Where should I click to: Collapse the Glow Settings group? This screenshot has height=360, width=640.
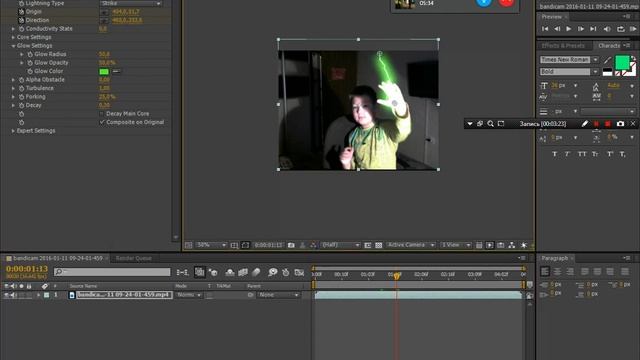pyautogui.click(x=13, y=46)
